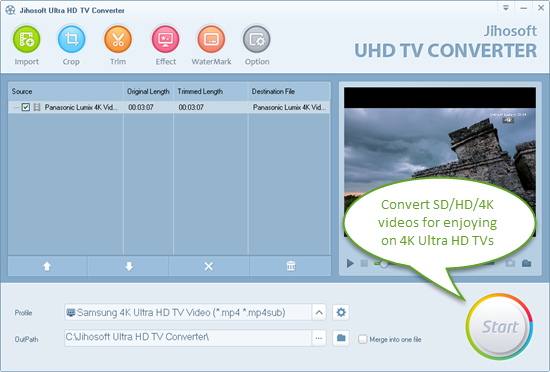
Task: Open the WaterMark tool
Action: [211, 39]
